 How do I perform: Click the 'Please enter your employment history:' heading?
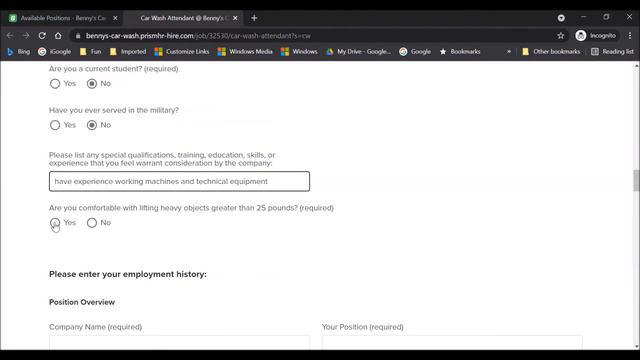click(x=128, y=274)
